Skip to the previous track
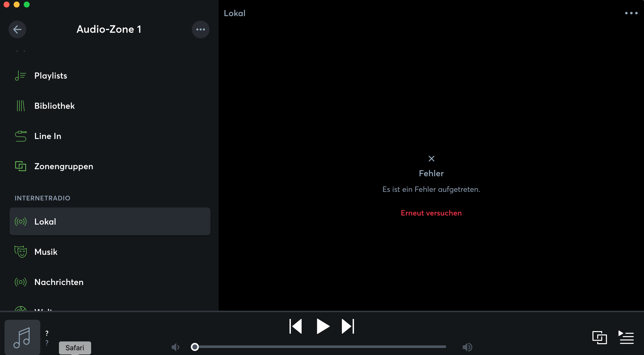Screen dimensions: 644x355 tap(296, 326)
